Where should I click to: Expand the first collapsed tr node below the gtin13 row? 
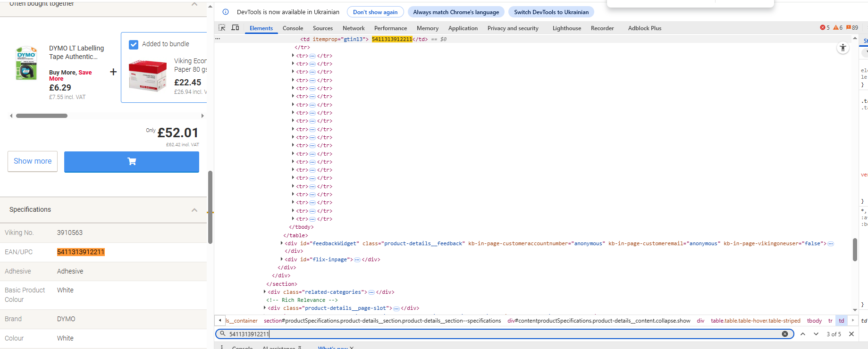point(293,56)
